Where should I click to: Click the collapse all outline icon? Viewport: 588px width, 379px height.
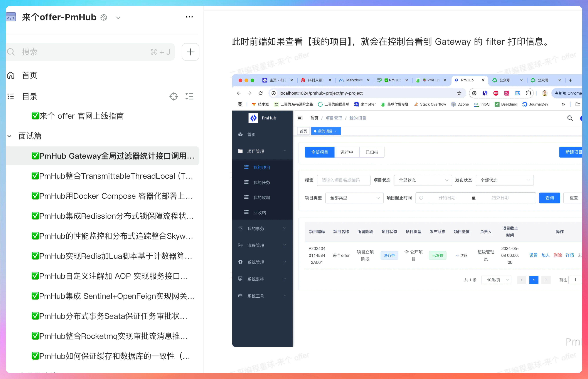click(189, 96)
